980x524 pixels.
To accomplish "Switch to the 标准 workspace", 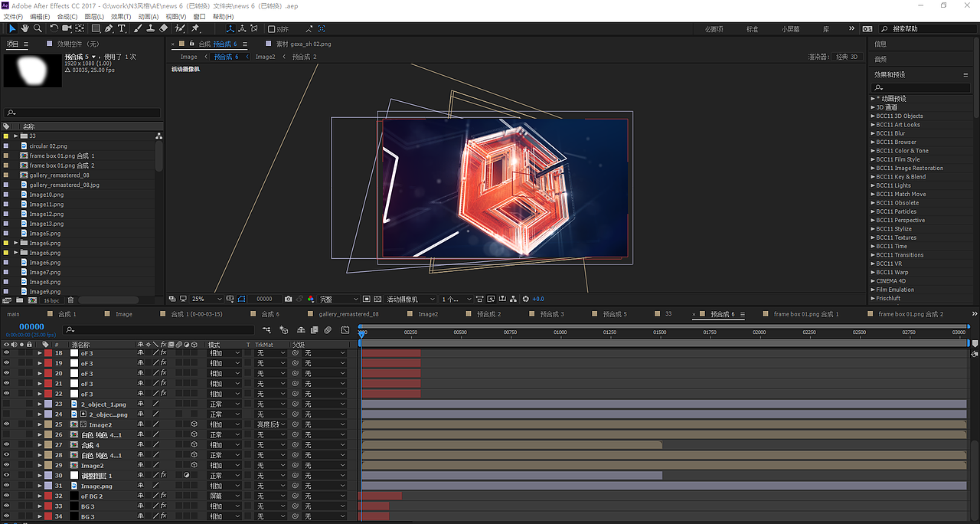I will point(753,29).
